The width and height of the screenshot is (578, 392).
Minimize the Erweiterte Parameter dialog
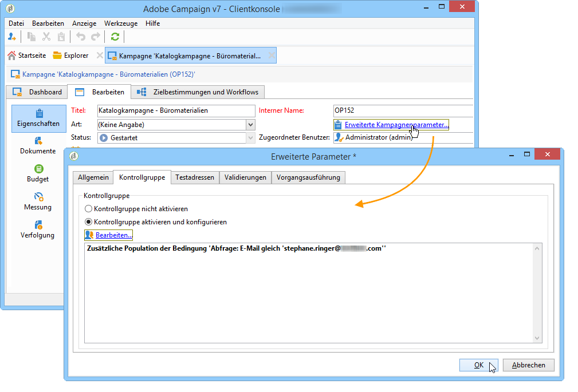tap(512, 155)
